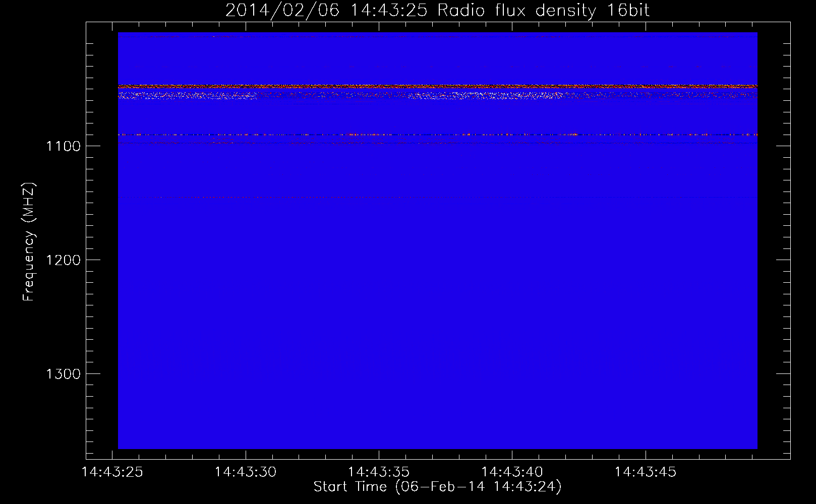Click the bright red-orange interference band in the spectrogram
Screen dimensions: 816x504
437,87
